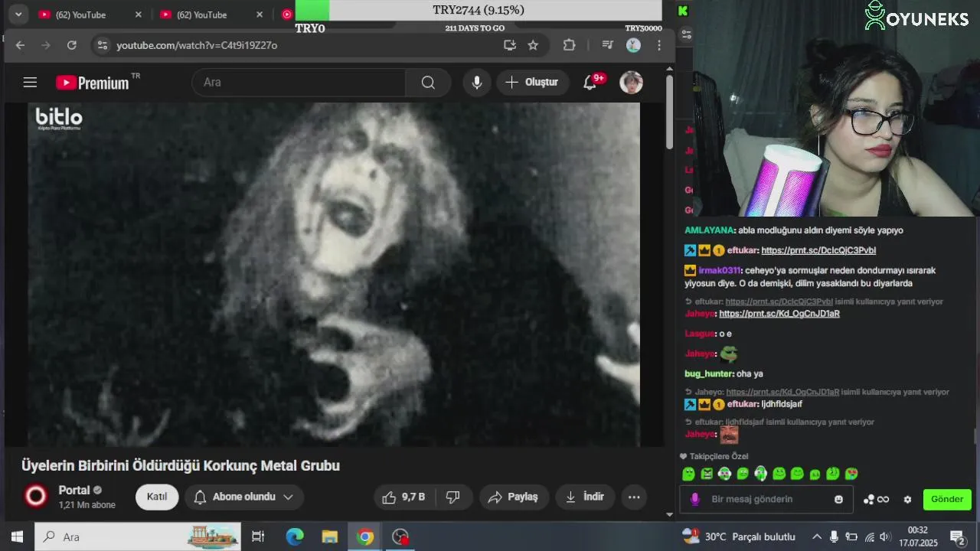Click the Windows taskbar search box
This screenshot has height=551, width=980.
tap(138, 537)
